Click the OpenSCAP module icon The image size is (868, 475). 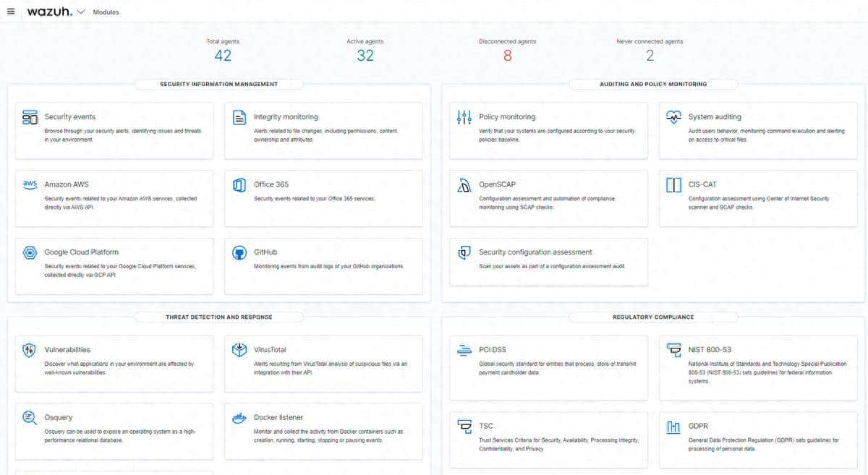(x=464, y=185)
